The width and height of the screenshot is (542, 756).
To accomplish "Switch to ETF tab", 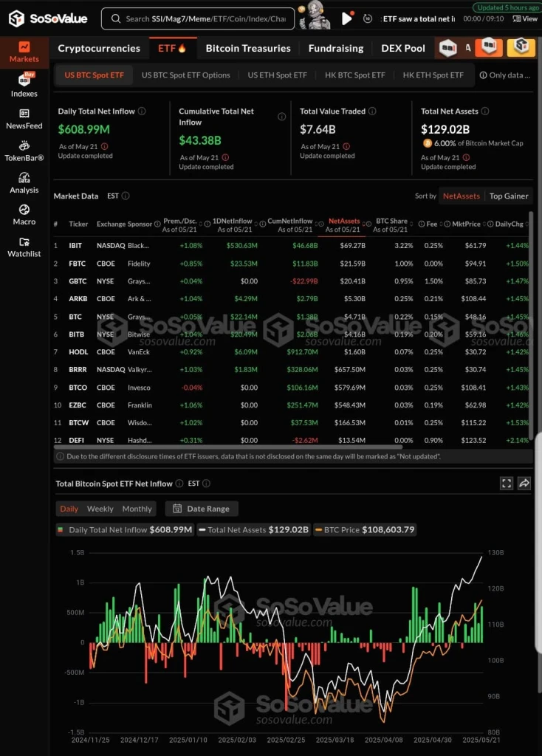I will coord(172,48).
